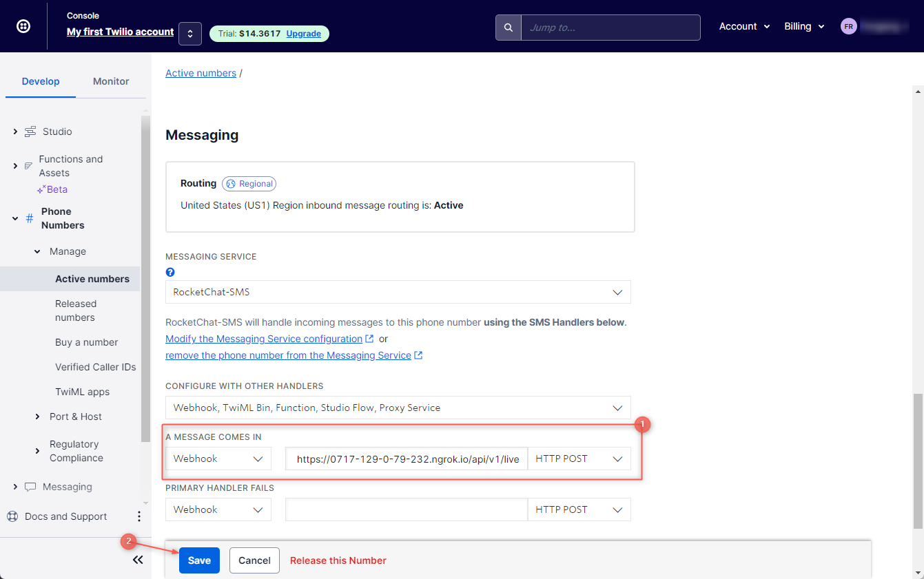Open Verified Caller IDs page
This screenshot has width=924, height=579.
(x=95, y=367)
